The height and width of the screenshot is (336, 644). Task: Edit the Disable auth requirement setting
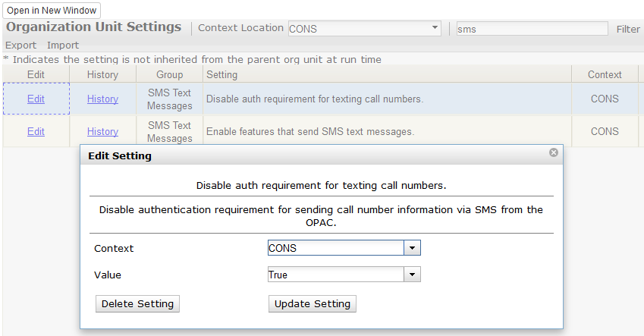[36, 99]
